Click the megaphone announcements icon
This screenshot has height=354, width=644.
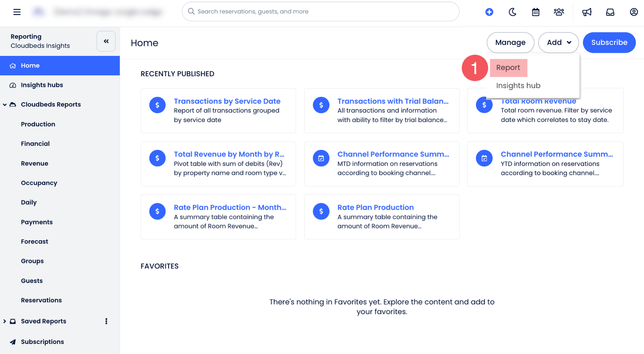587,12
